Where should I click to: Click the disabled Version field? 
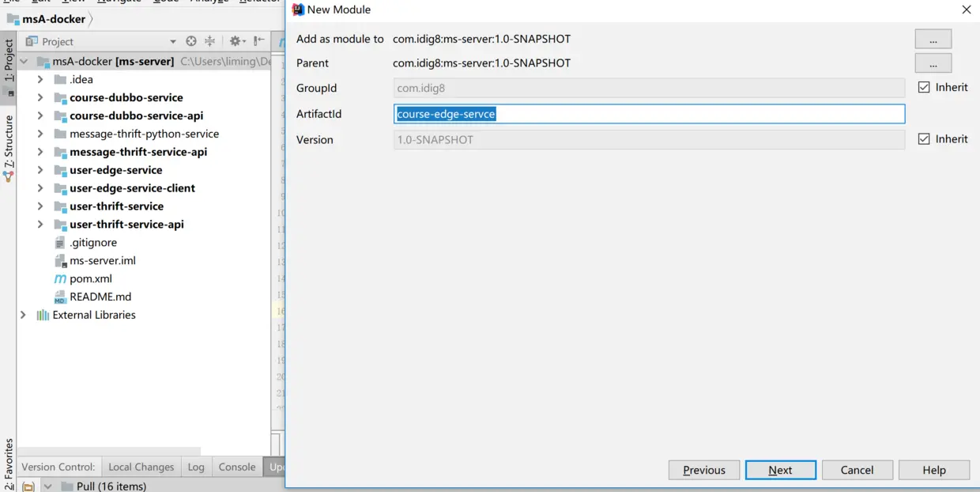[649, 139]
